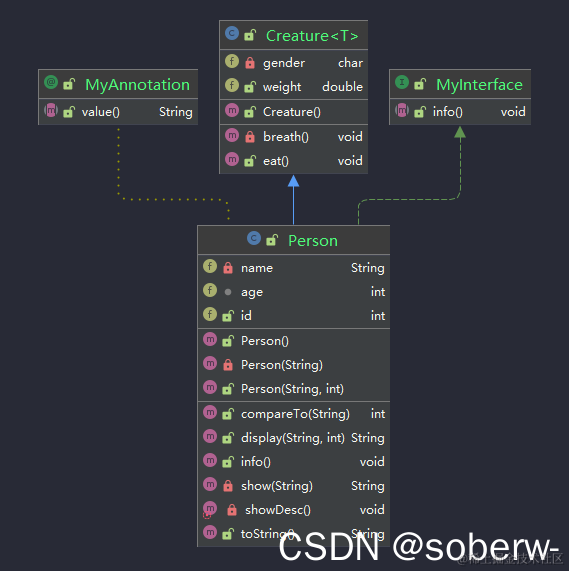Click the MyAnnotation node title
The height and width of the screenshot is (571, 569).
point(137,85)
